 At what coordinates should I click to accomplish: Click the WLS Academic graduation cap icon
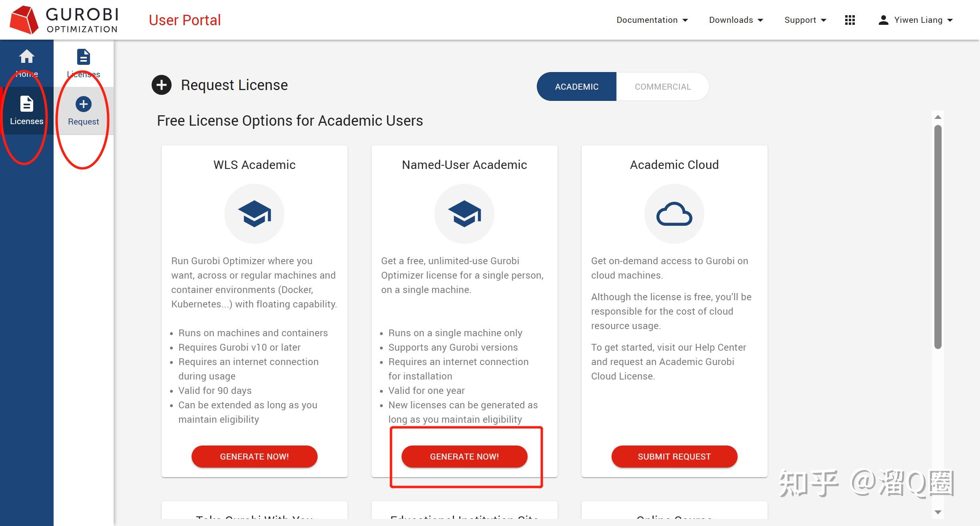[x=254, y=214]
